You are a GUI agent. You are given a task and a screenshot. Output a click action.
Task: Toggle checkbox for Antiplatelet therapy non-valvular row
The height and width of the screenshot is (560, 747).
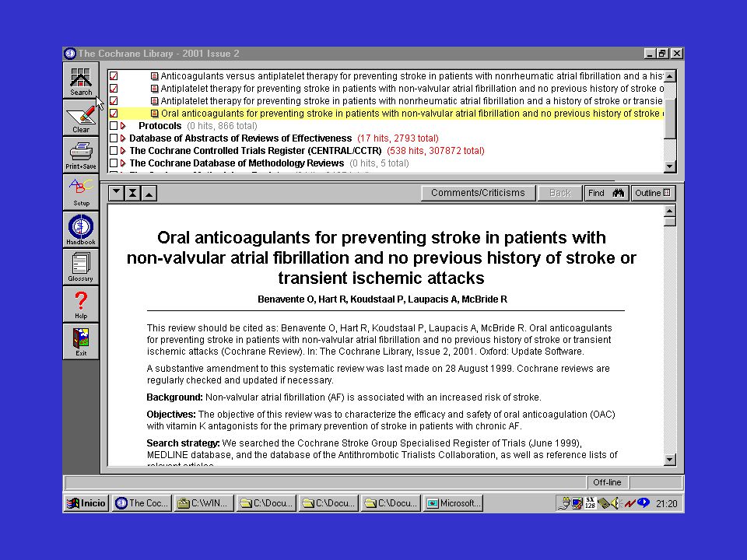click(114, 89)
